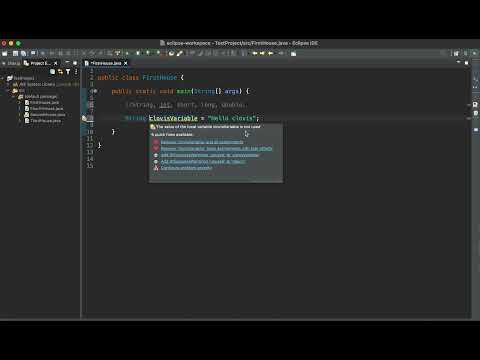The image size is (480, 360).
Task: Click the FirstHouse class name in code
Action: coord(159,78)
